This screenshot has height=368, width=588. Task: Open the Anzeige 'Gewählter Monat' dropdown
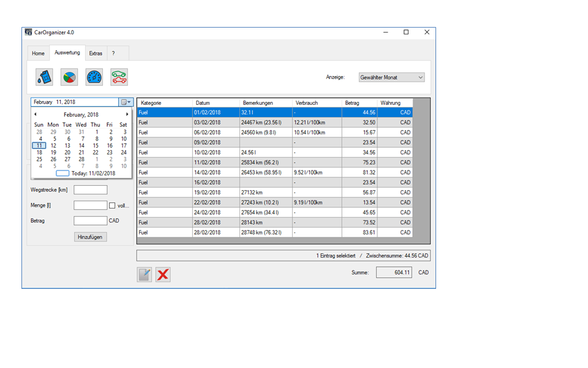tap(391, 77)
